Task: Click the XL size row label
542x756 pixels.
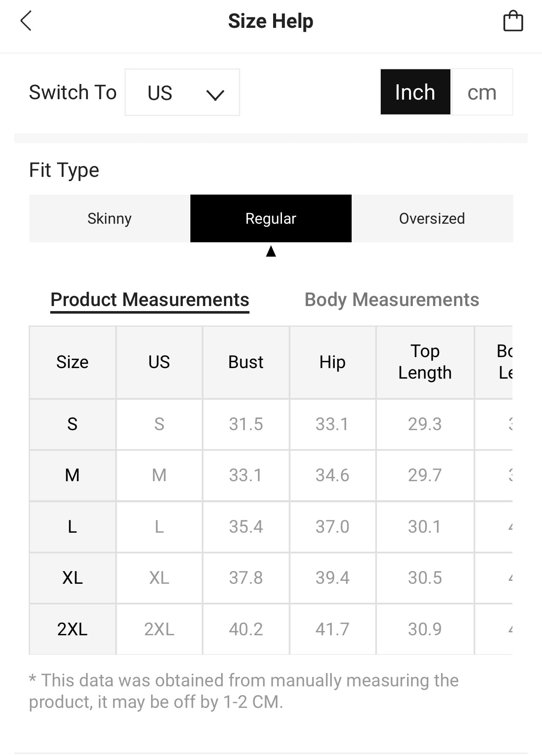Action: (72, 577)
